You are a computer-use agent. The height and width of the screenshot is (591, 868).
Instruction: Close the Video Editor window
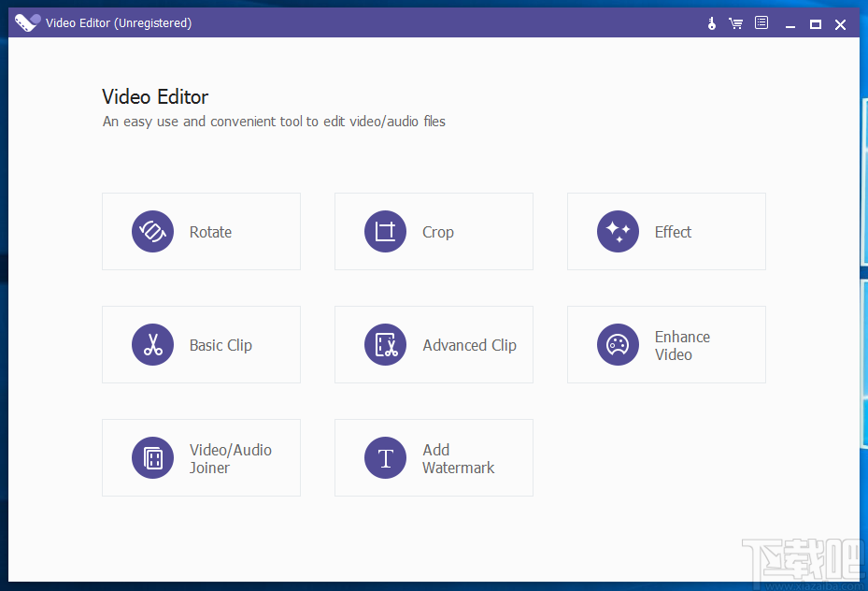tap(840, 23)
